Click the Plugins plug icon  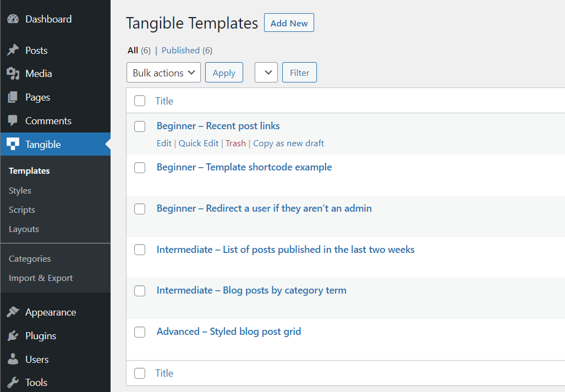pos(13,336)
